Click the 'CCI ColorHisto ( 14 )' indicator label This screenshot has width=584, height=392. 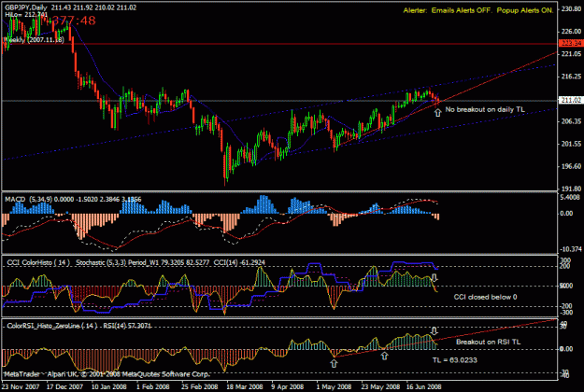click(x=38, y=262)
